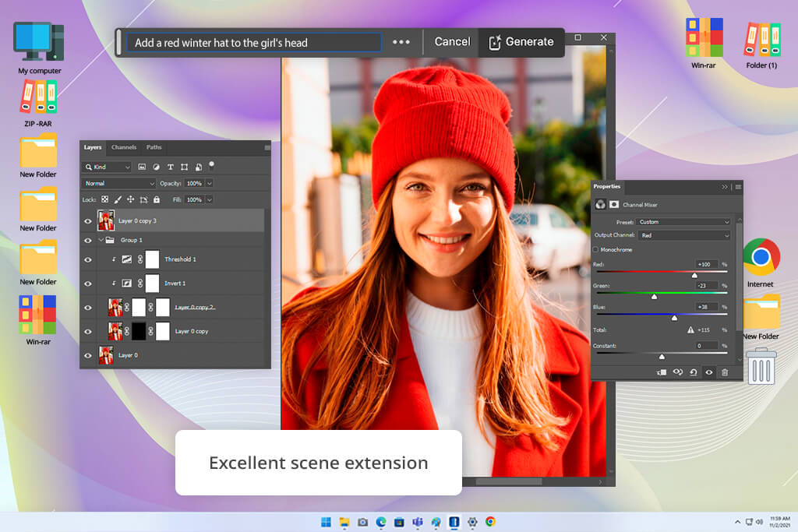Switch to the Layers tab

pos(93,147)
